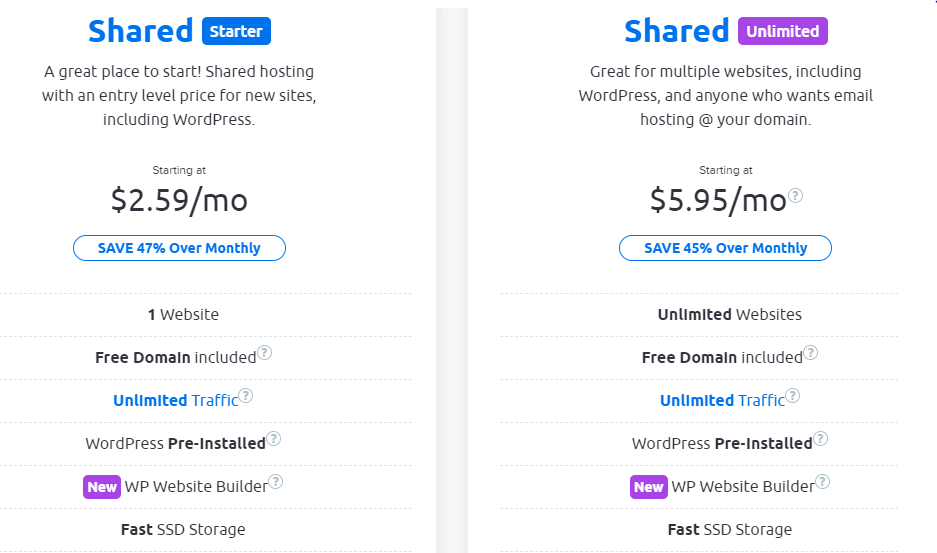Viewport: 937px width, 553px height.
Task: Click help icon for Unlimited plan WP Website Builder
Action: coord(823,482)
